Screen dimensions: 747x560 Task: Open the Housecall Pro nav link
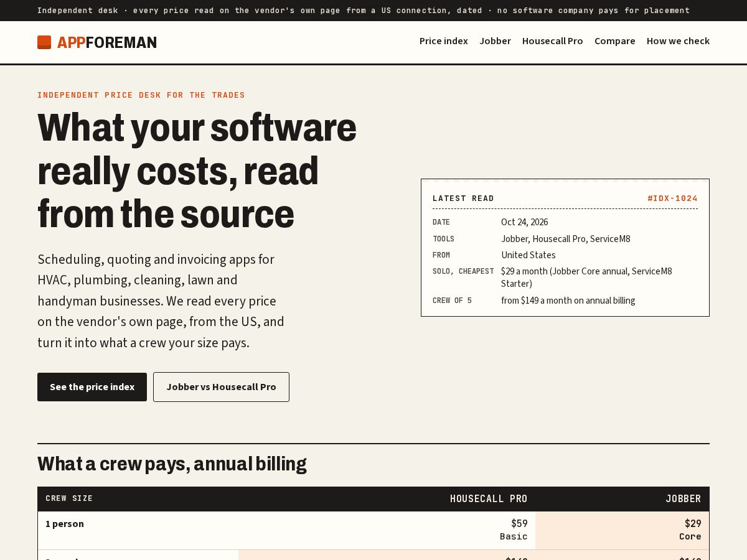tap(553, 41)
